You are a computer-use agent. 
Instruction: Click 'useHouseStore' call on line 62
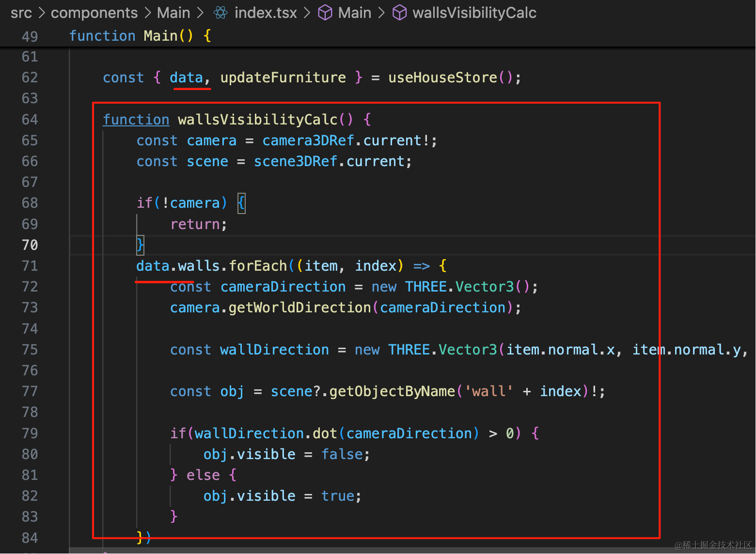443,77
